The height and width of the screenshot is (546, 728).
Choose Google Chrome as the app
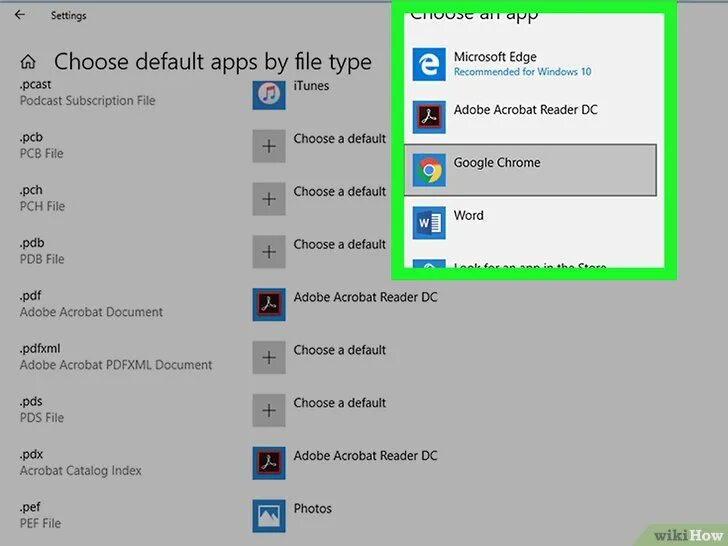tap(530, 170)
